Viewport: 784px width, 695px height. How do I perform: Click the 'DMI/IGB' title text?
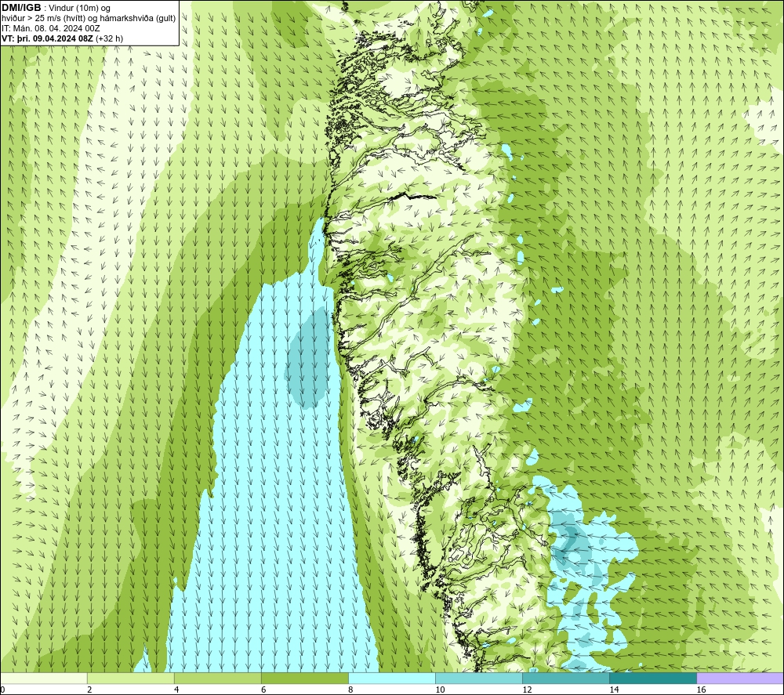pos(21,8)
